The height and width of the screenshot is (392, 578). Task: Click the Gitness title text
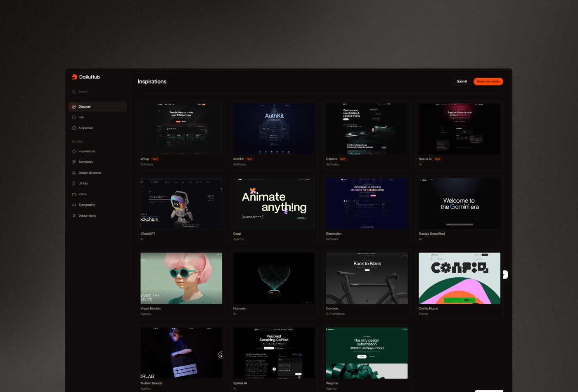pos(332,159)
